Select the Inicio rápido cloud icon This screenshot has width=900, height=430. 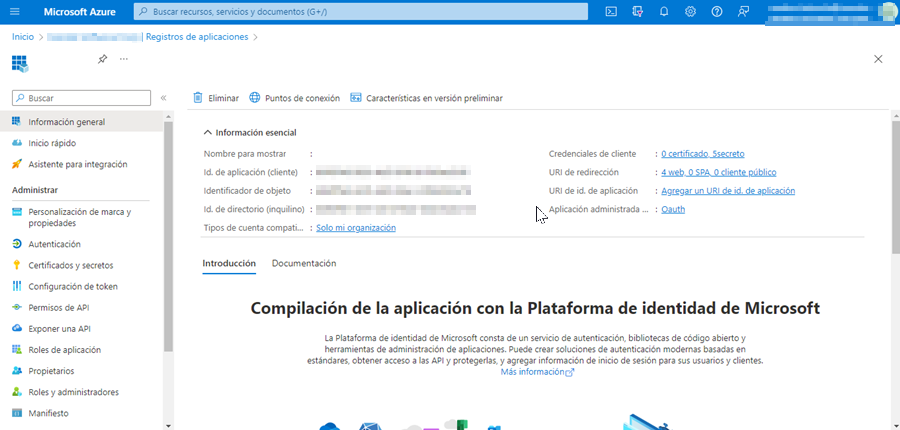17,143
